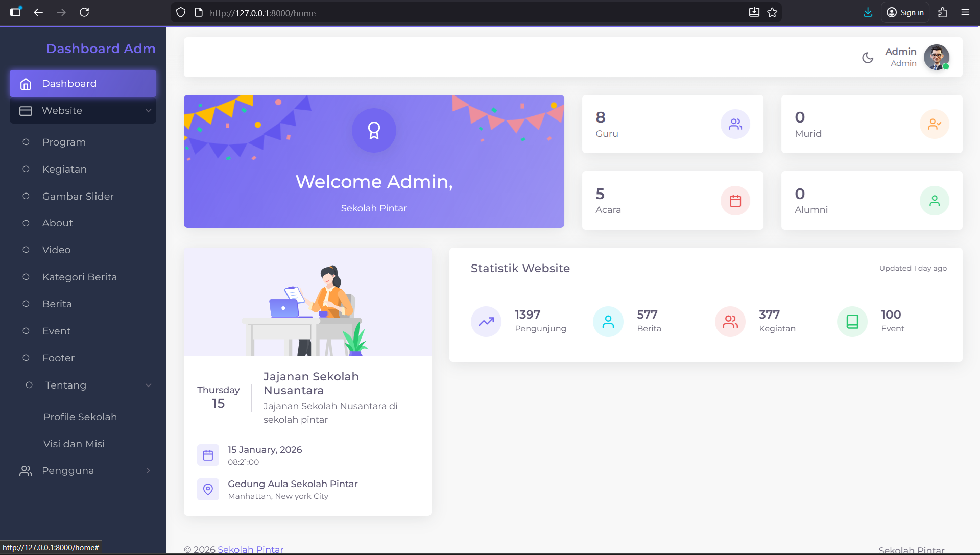Image resolution: width=980 pixels, height=555 pixels.
Task: Click the 377 Kegiatan value
Action: pos(769,315)
